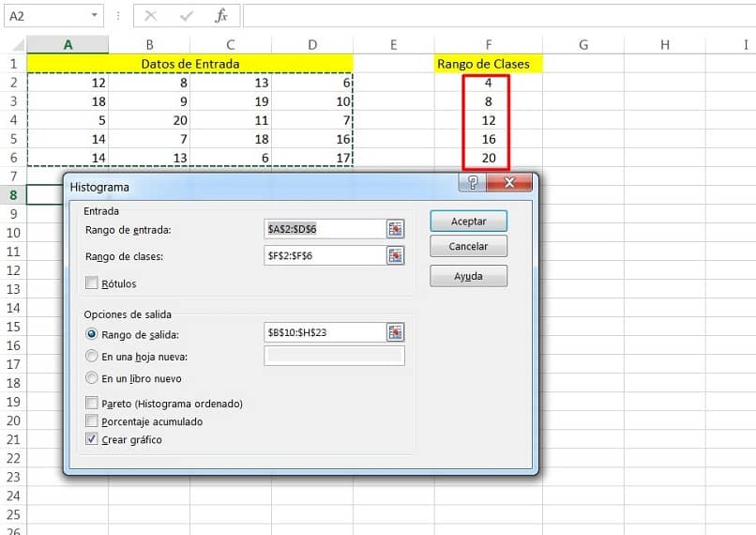The width and height of the screenshot is (756, 535).
Task: Select row 1 header
Action: [x=13, y=64]
